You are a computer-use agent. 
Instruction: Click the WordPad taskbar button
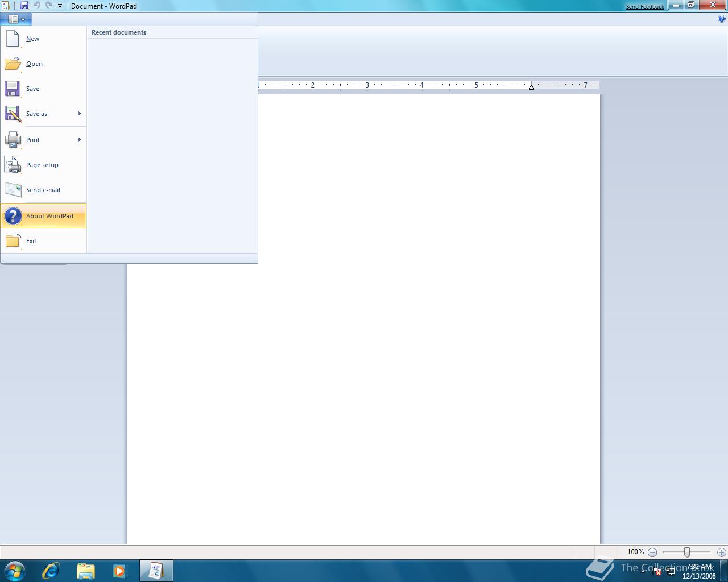(156, 571)
